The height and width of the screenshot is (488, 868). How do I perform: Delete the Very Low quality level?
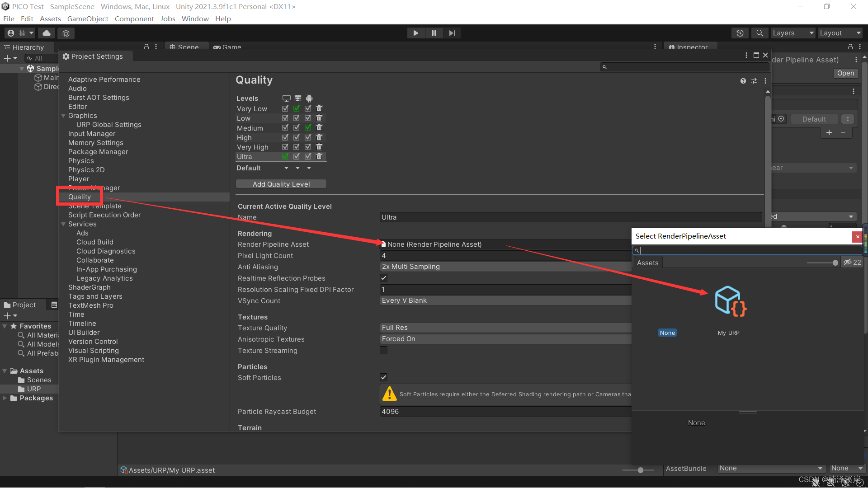click(319, 108)
